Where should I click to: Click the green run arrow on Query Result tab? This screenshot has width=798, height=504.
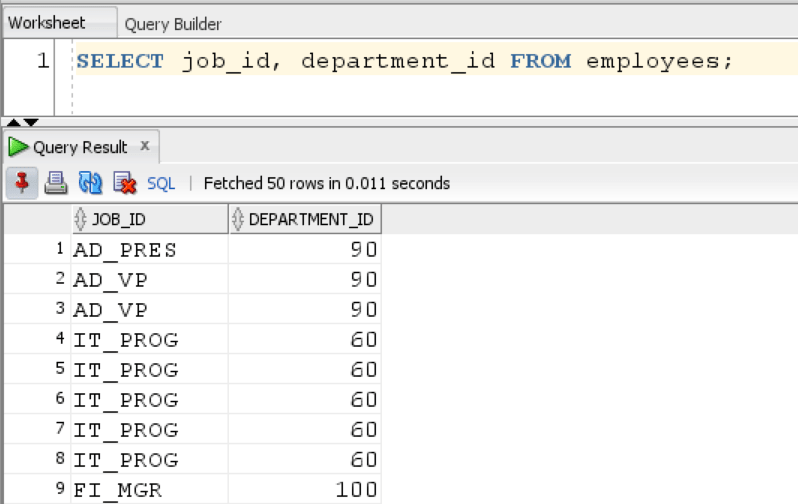tap(18, 147)
